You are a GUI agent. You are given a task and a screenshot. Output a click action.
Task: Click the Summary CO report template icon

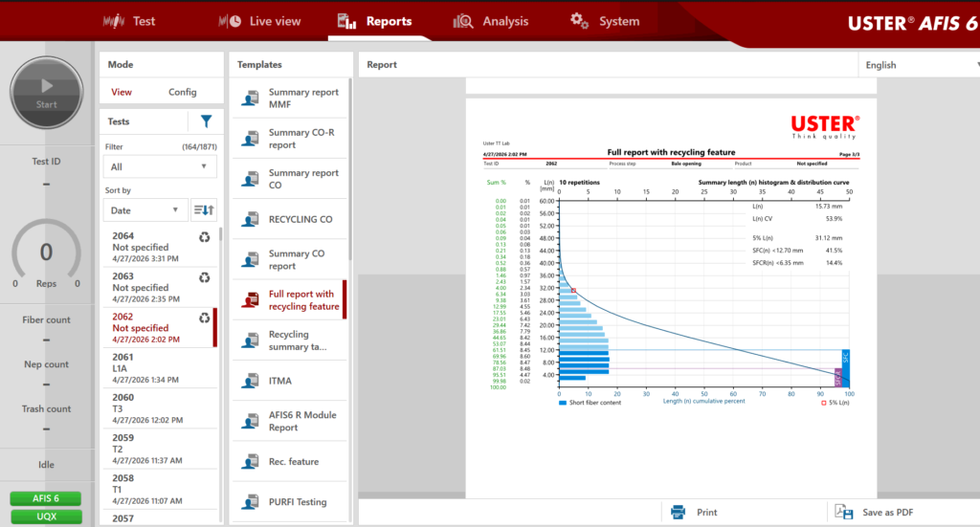pyautogui.click(x=251, y=260)
